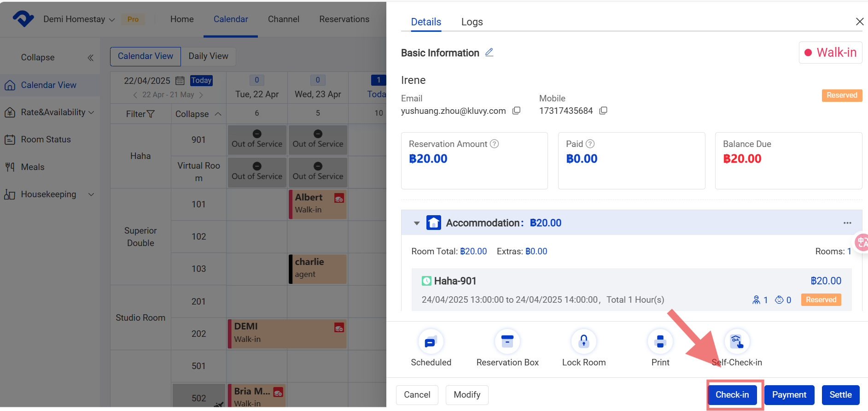Copy the guest email address
The image size is (868, 411).
pos(517,111)
